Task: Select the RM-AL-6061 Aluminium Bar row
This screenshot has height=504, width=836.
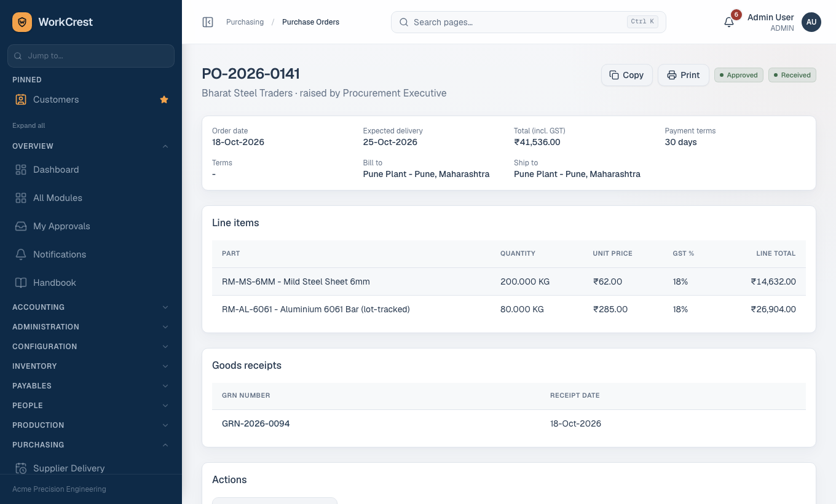Action: coord(509,309)
